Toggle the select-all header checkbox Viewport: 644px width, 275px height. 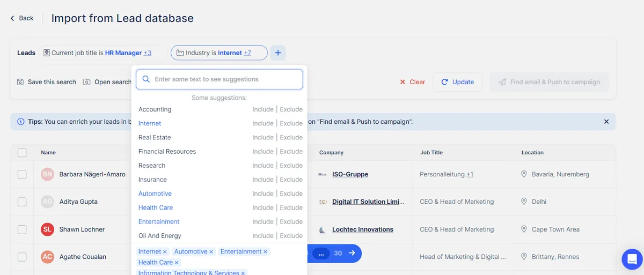pyautogui.click(x=22, y=153)
